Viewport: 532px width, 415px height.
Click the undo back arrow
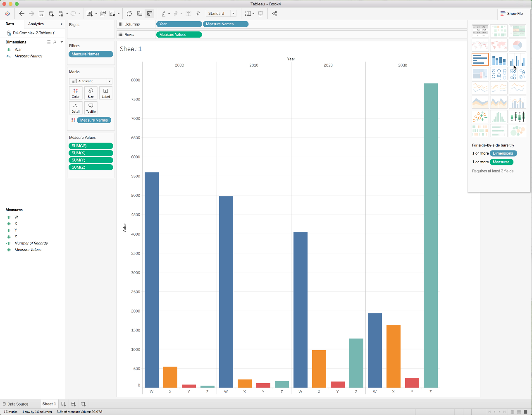pos(22,14)
